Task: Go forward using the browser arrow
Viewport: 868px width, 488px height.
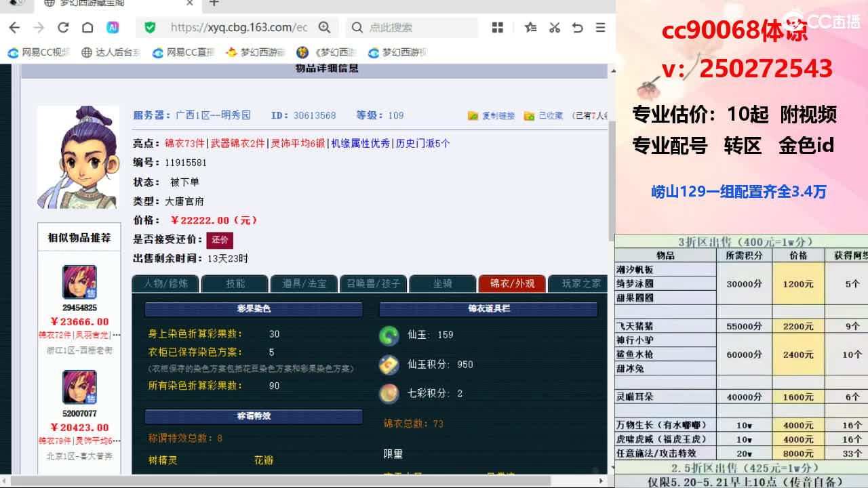Action: coord(39,27)
